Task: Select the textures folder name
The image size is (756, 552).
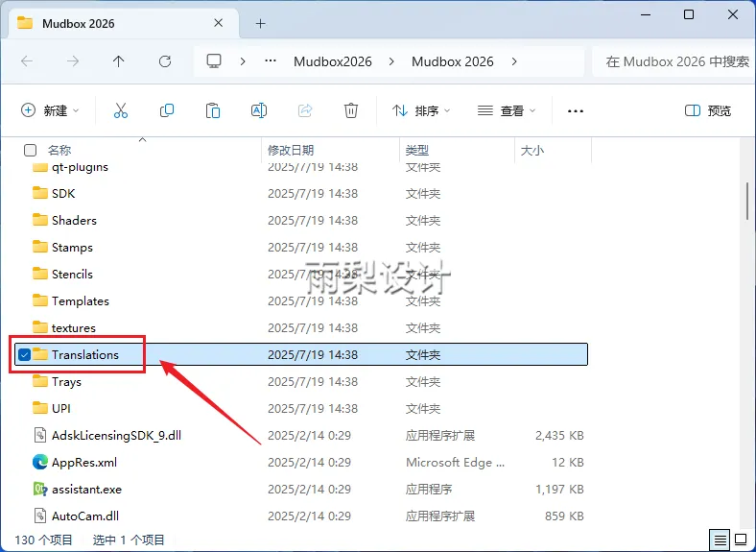Action: tap(74, 328)
